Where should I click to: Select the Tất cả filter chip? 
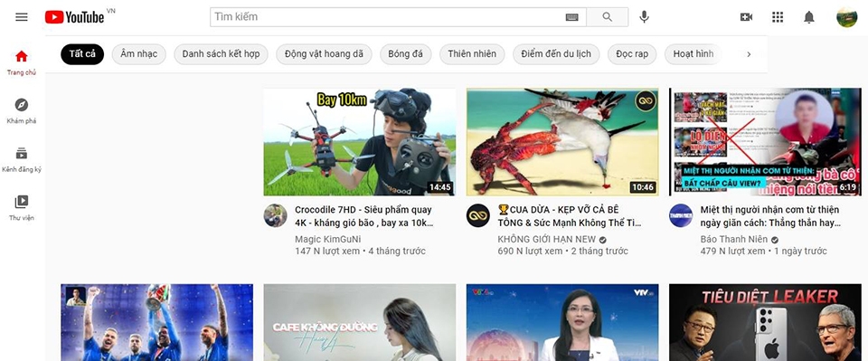point(82,54)
